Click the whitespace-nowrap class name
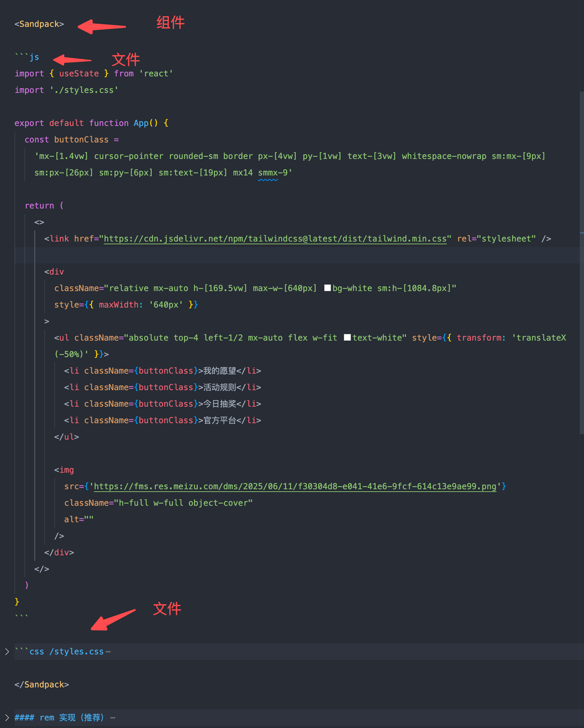This screenshot has height=728, width=584. (x=444, y=156)
